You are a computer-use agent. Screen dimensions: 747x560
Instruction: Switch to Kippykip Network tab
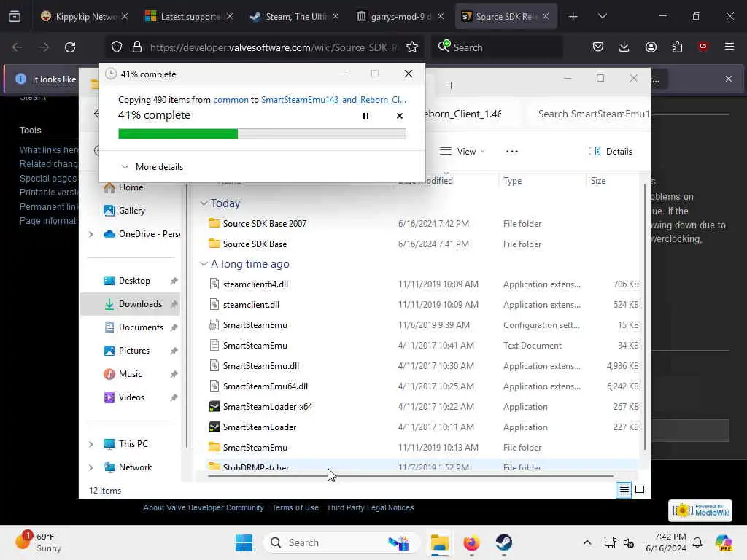(85, 16)
